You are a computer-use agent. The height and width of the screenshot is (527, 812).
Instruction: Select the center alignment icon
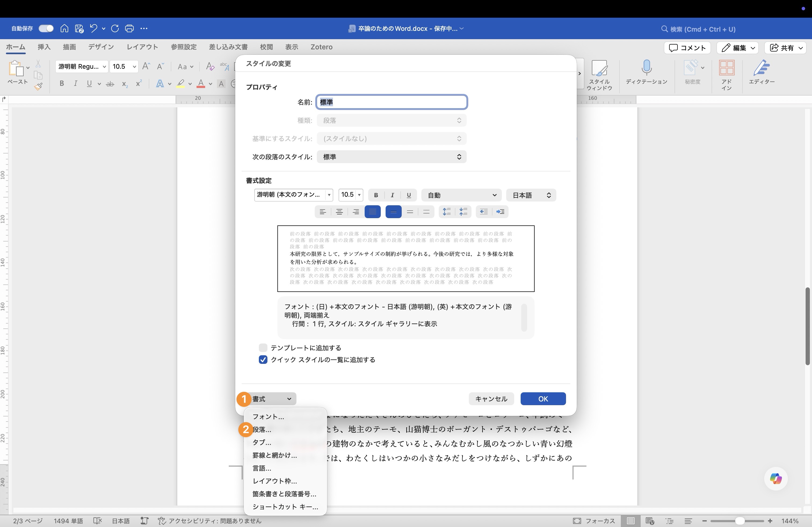[339, 211]
